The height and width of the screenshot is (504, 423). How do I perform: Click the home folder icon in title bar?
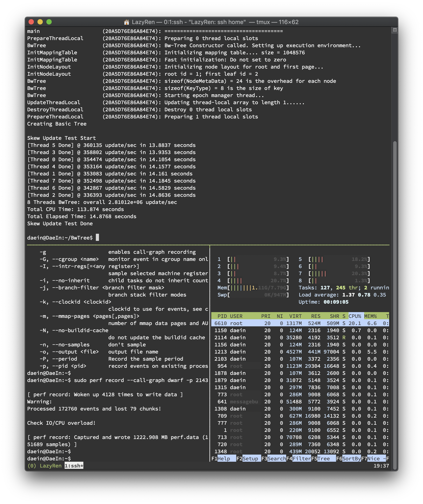click(126, 22)
